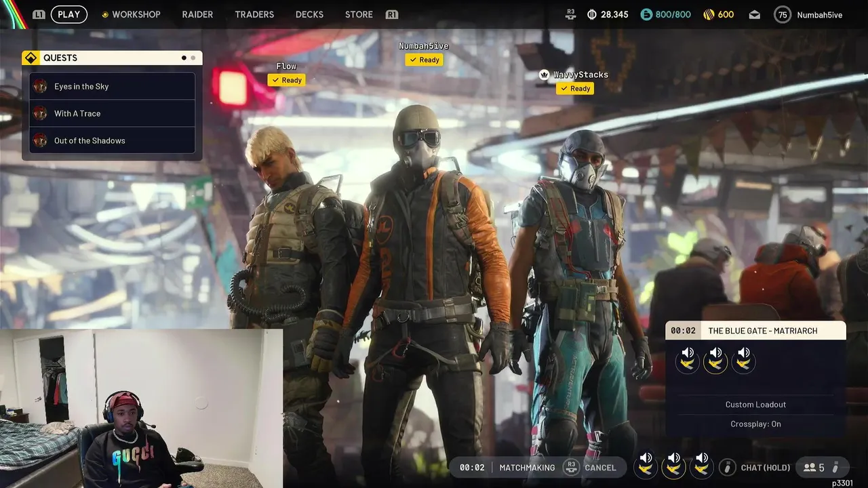Open the mail inbox envelope icon

(x=754, y=15)
